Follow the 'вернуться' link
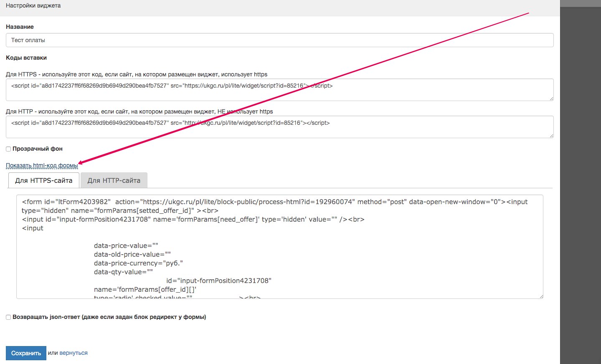601x364 pixels. tap(74, 353)
